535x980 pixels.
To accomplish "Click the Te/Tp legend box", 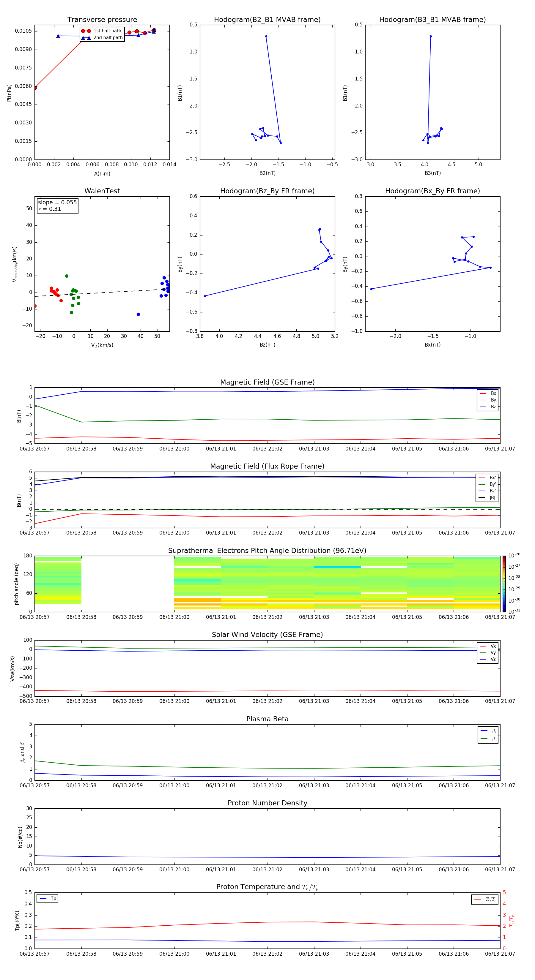I will (485, 899).
